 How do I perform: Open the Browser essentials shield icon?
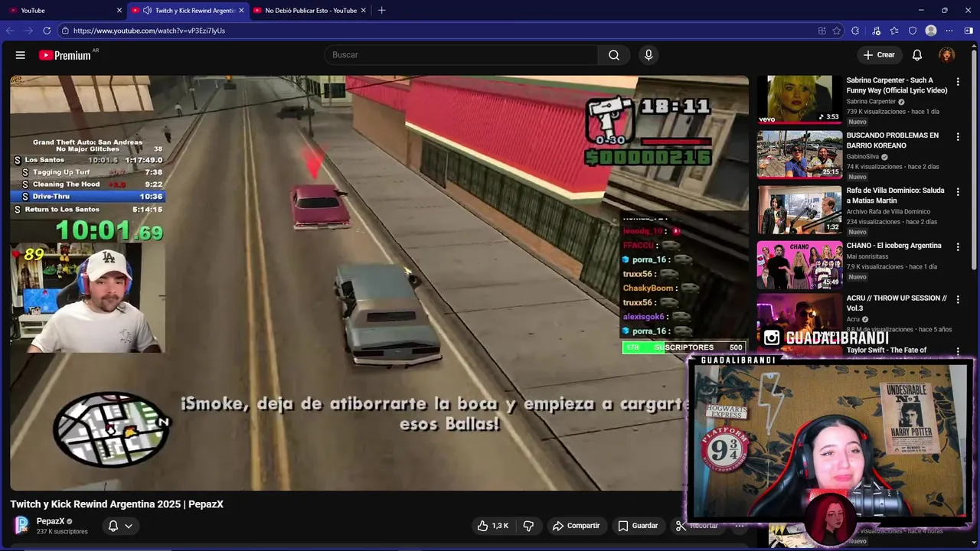(x=912, y=31)
